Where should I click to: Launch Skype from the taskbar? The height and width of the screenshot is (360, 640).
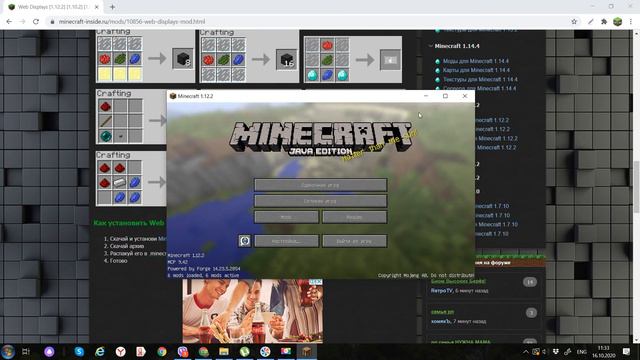coord(79,351)
